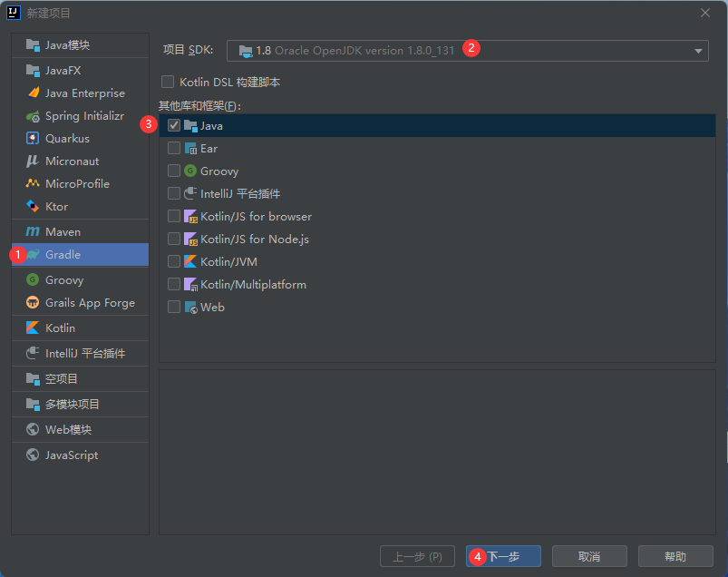
Task: Uncheck the Java framework checkbox
Action: [x=174, y=125]
